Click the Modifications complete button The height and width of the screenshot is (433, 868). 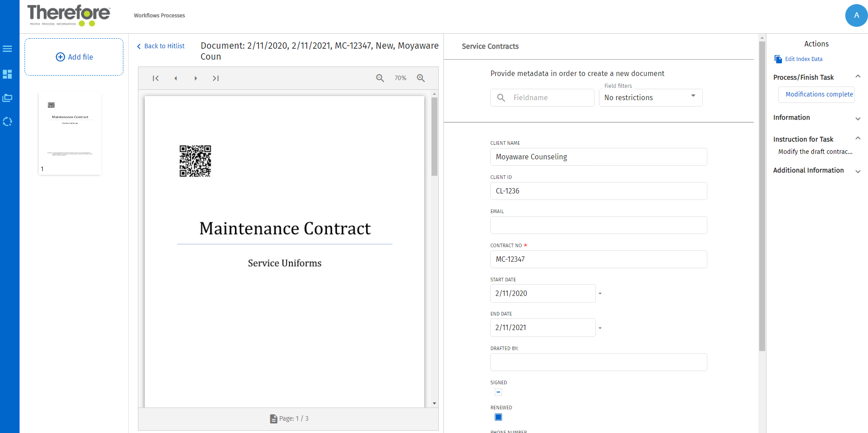point(816,94)
